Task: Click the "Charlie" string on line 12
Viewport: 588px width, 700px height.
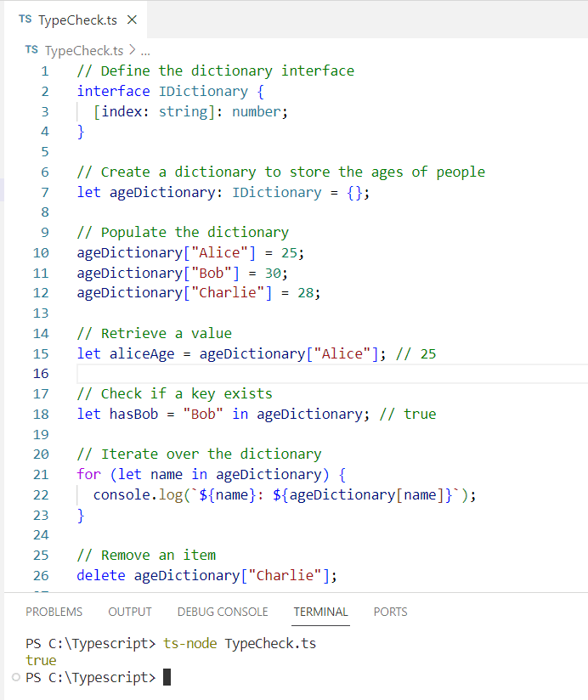Action: pyautogui.click(x=228, y=293)
